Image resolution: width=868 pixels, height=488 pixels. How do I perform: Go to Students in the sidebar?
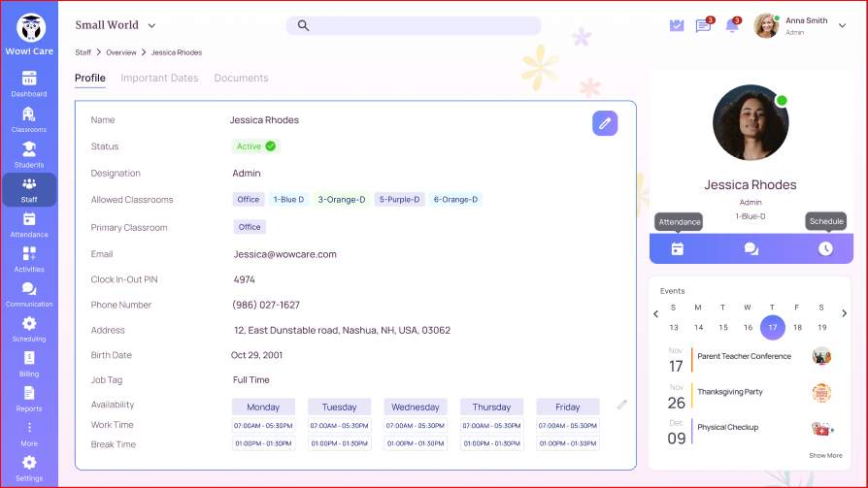[x=29, y=154]
